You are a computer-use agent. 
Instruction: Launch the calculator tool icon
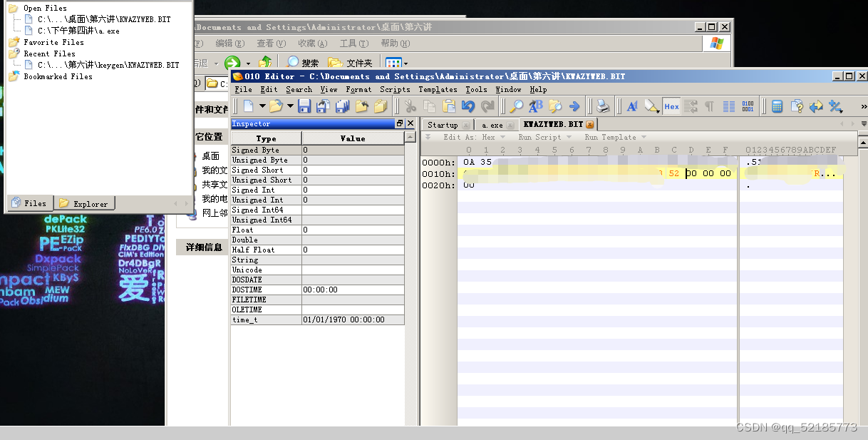coord(776,106)
